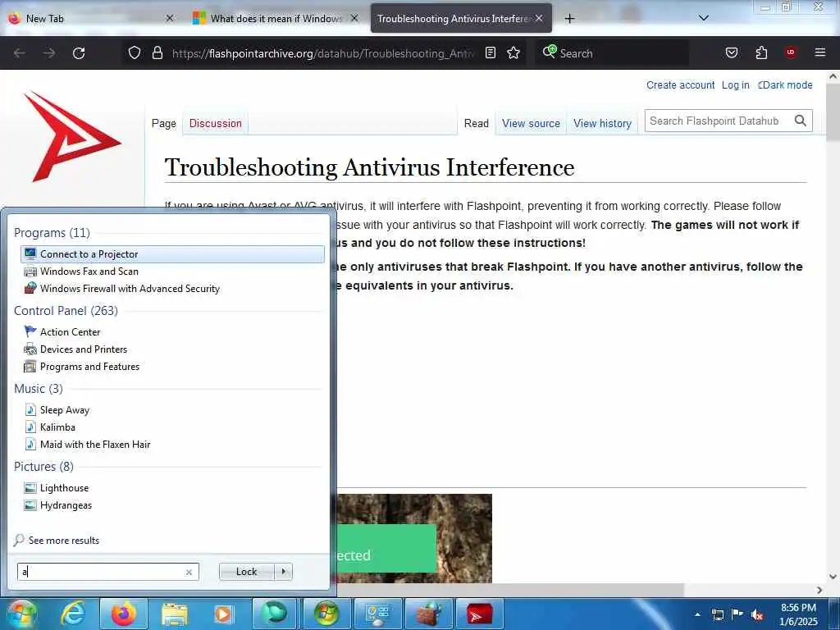Screen dimensions: 840x630
Task: Click the network tray icon
Action: 717,615
